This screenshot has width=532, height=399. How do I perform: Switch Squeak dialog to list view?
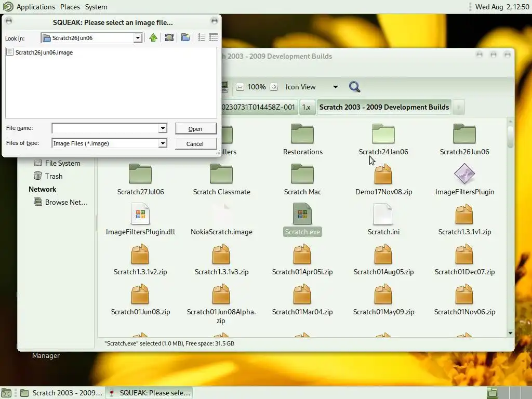[202, 37]
